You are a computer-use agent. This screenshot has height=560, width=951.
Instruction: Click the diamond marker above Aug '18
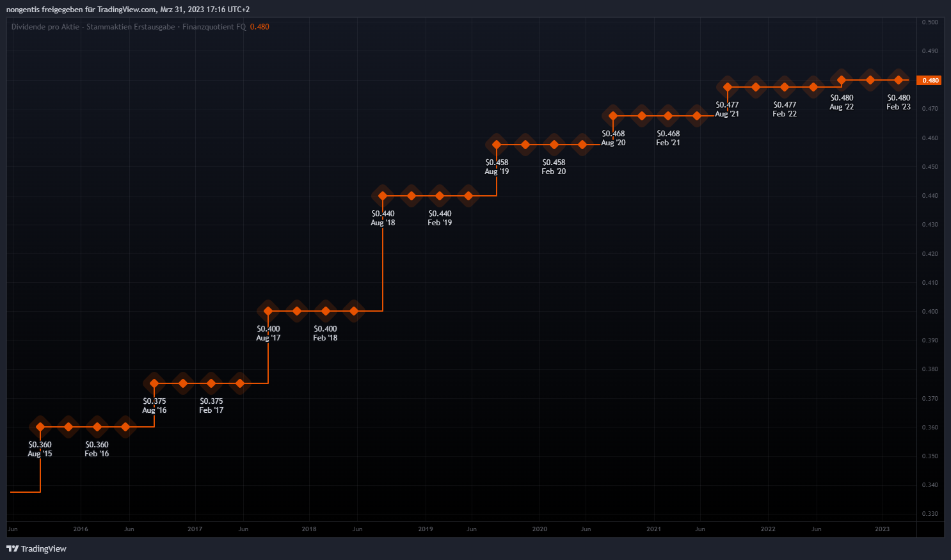pyautogui.click(x=383, y=196)
